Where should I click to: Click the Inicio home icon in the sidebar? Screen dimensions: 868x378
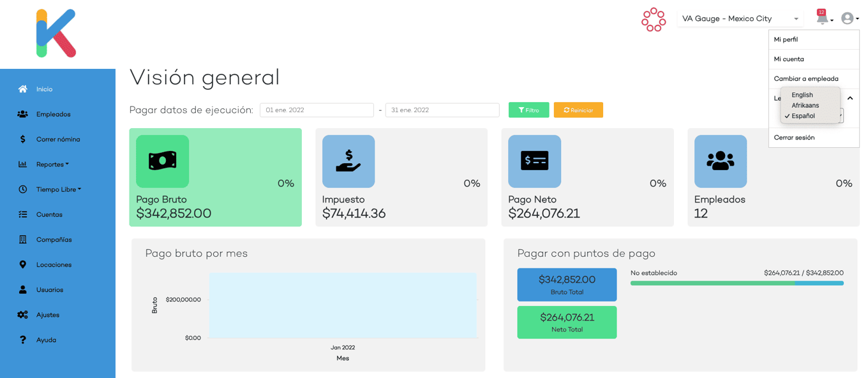click(x=23, y=89)
